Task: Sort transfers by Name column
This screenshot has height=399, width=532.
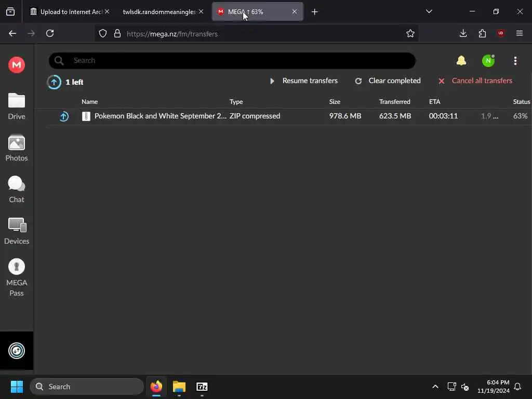Action: [x=89, y=101]
